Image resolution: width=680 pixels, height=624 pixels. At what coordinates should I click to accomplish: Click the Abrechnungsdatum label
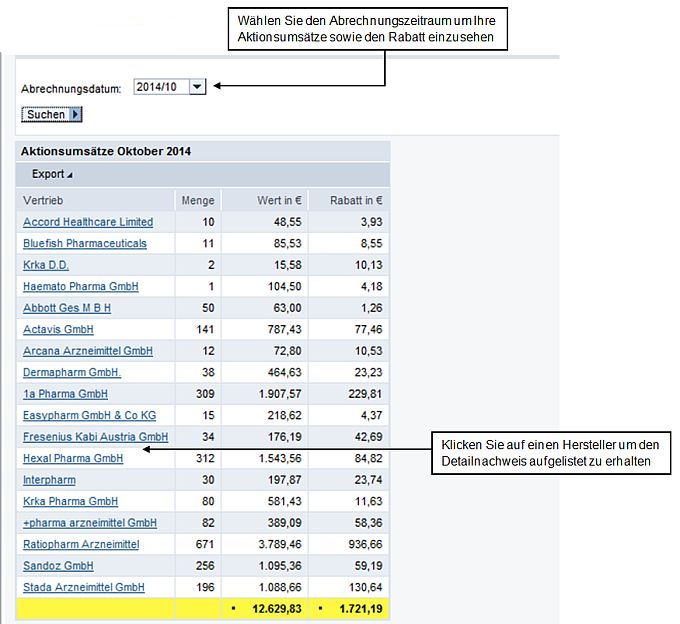71,89
